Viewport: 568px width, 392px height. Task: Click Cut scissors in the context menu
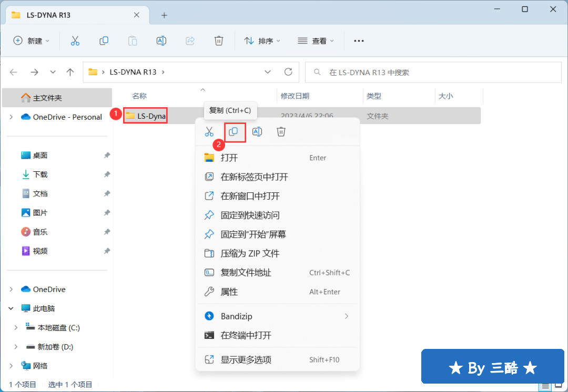[x=209, y=132]
